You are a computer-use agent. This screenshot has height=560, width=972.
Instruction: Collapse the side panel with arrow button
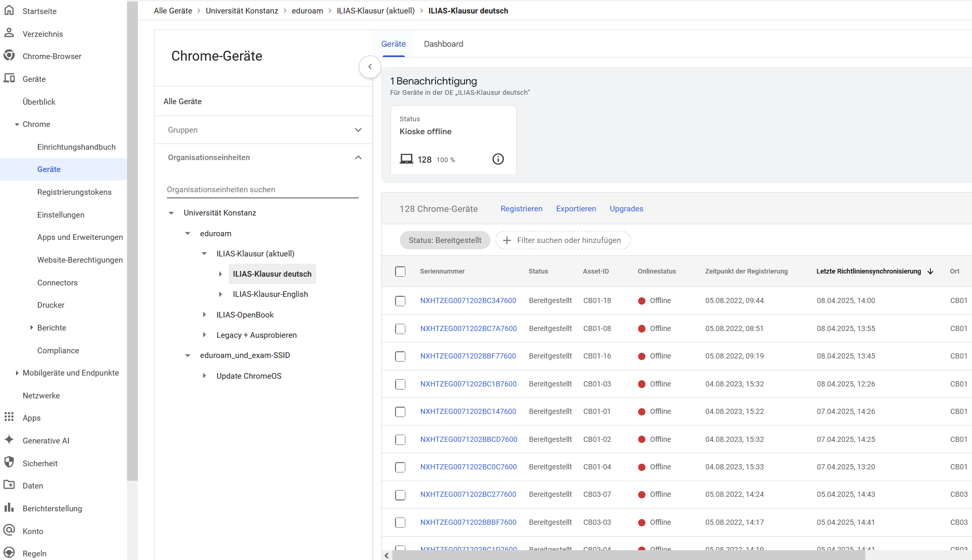(370, 67)
